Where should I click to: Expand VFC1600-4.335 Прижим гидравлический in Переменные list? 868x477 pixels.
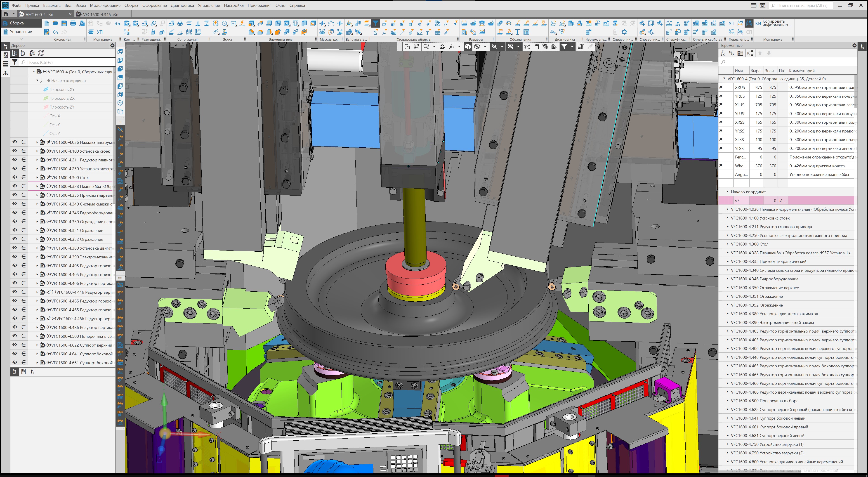click(x=727, y=262)
